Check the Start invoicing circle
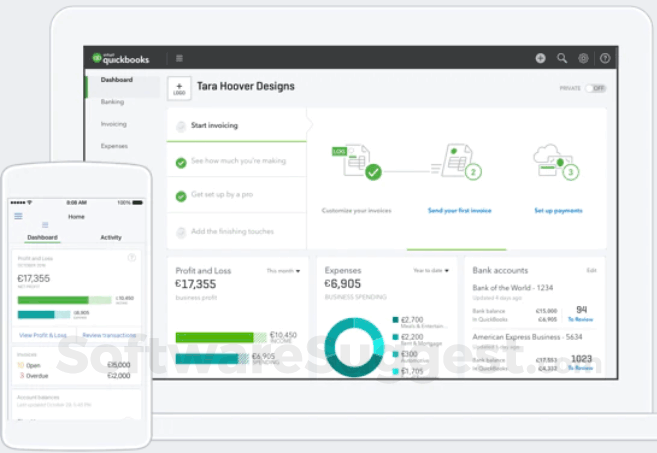The width and height of the screenshot is (657, 453). pos(181,126)
